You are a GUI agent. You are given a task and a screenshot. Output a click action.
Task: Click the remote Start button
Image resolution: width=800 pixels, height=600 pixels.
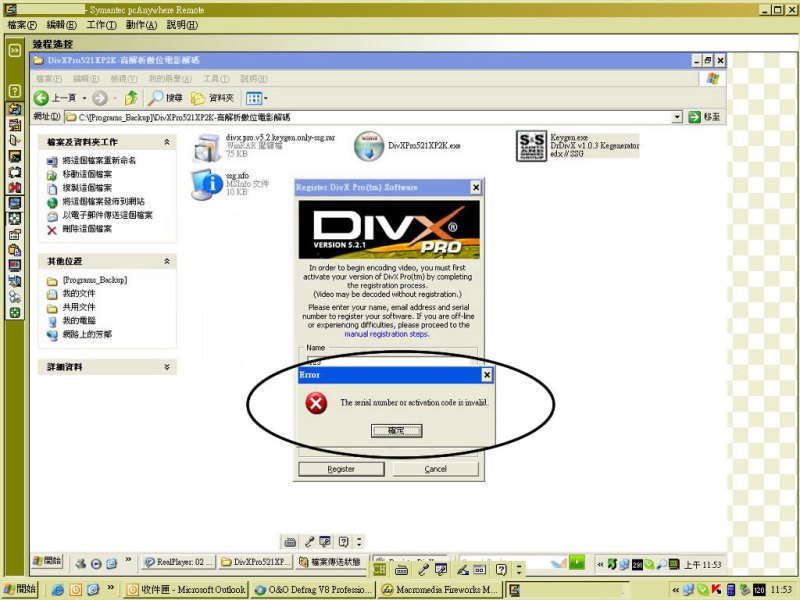(x=47, y=561)
